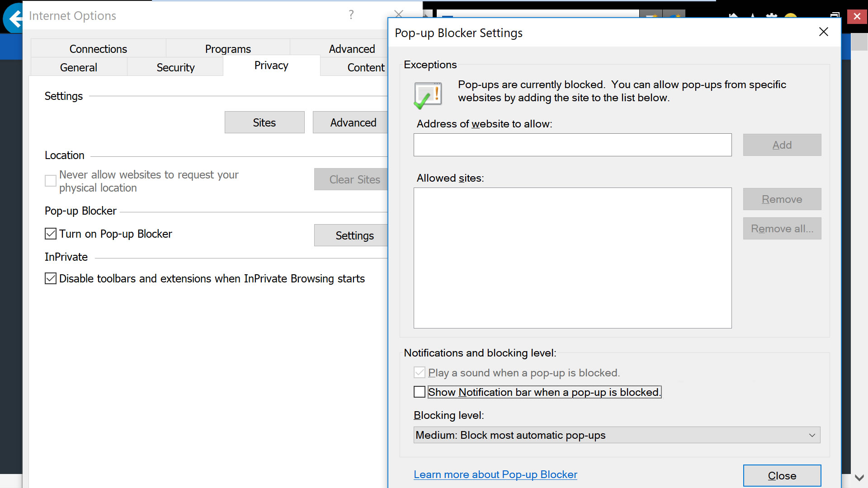The width and height of the screenshot is (868, 488).
Task: Close the Internet Options dialog X
Action: coord(398,14)
